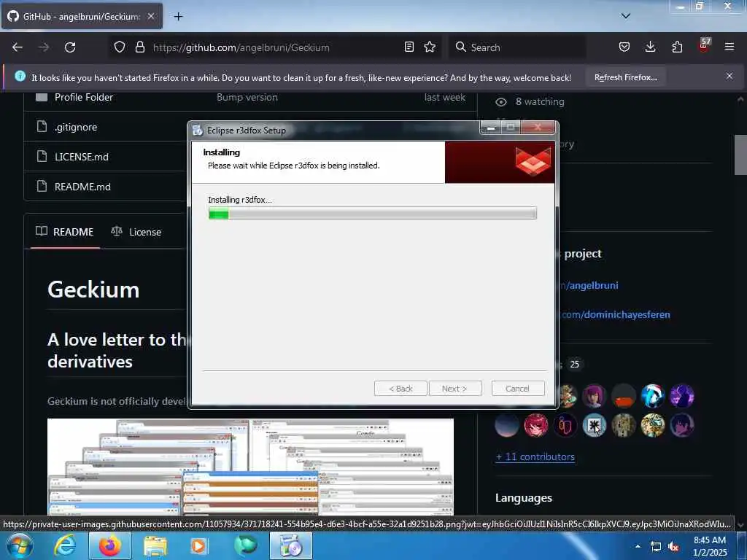Click the contributors count 25 badge
Screen dimensions: 747x560
pyautogui.click(x=575, y=365)
